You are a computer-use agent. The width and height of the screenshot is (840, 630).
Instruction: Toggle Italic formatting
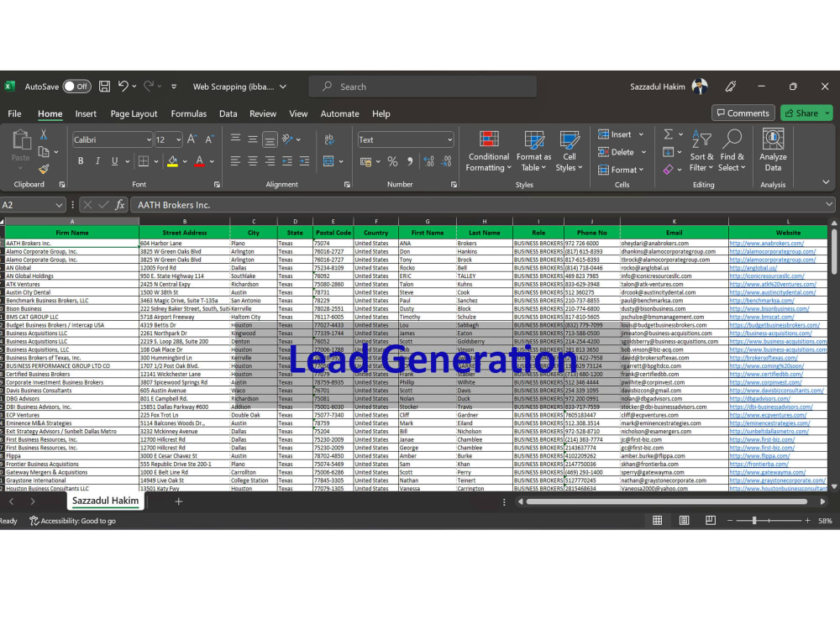(x=97, y=161)
